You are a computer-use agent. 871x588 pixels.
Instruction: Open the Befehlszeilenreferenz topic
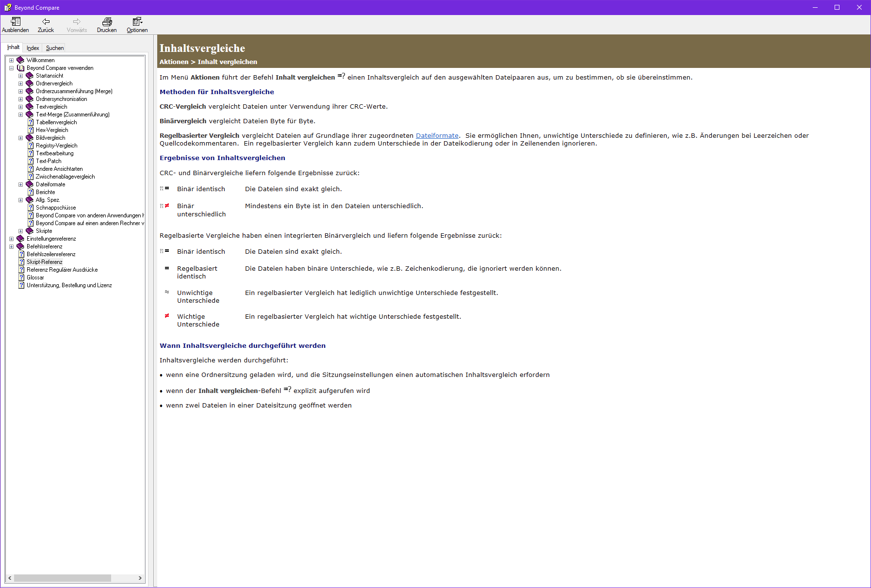(x=51, y=254)
